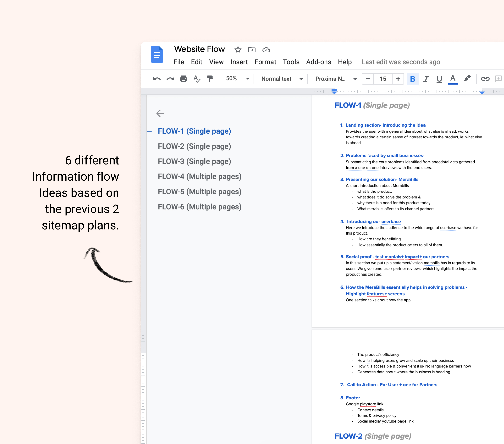Click the redo arrow icon
Viewport: 504px width, 444px height.
[170, 79]
